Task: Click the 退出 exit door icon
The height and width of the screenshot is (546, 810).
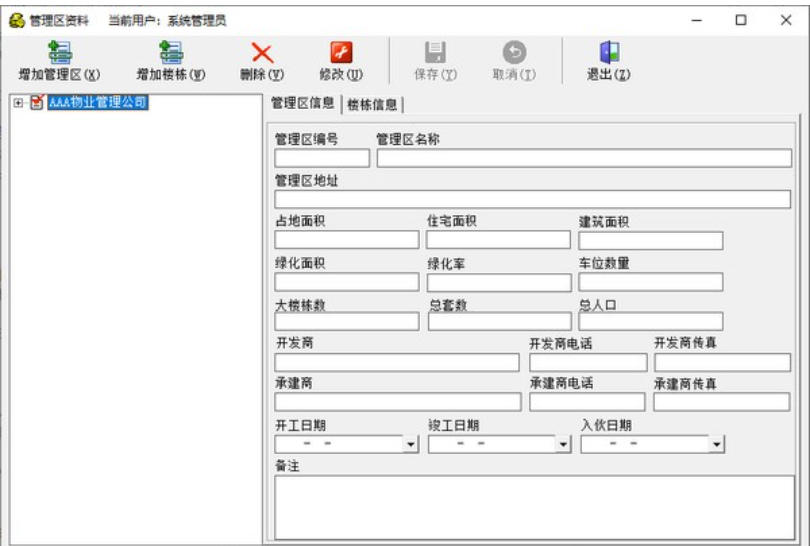Action: (609, 53)
